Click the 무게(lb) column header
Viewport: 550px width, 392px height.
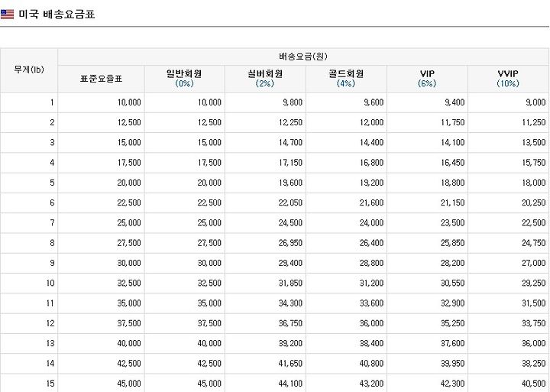(29, 70)
